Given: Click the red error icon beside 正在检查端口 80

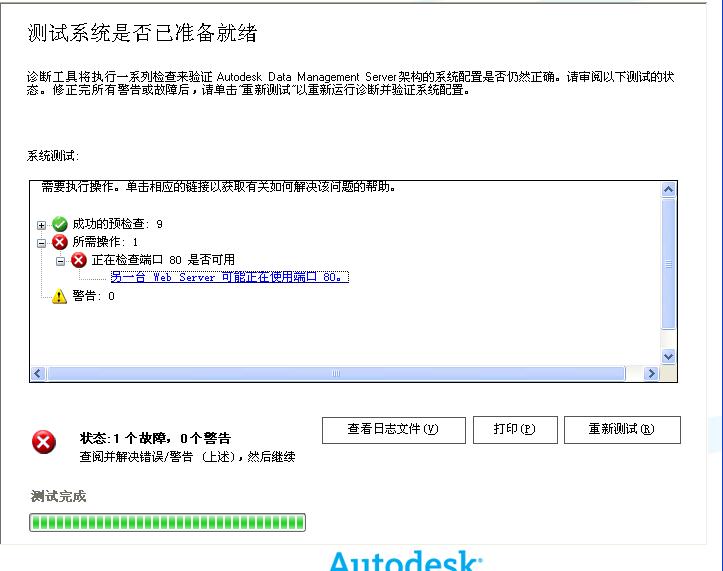Looking at the screenshot, I should click(x=79, y=260).
